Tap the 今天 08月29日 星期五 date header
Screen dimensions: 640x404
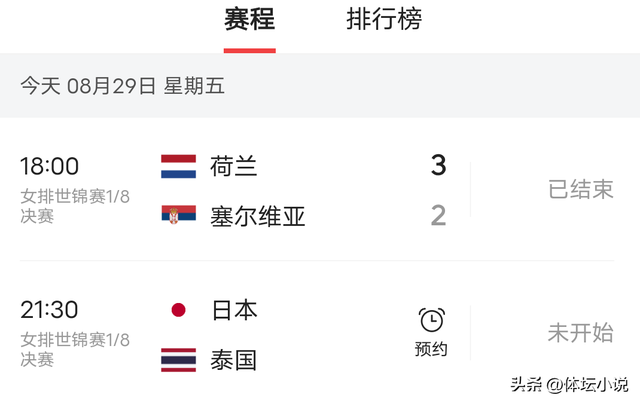(122, 86)
